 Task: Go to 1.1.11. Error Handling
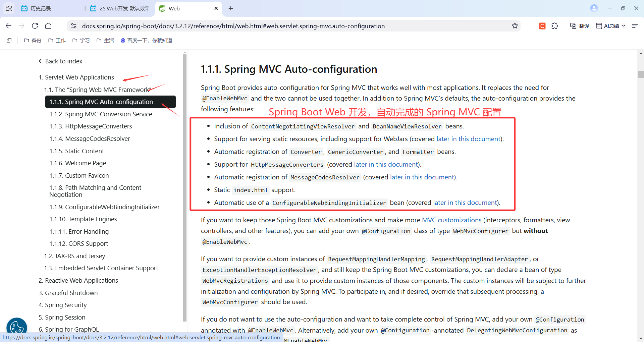79,231
